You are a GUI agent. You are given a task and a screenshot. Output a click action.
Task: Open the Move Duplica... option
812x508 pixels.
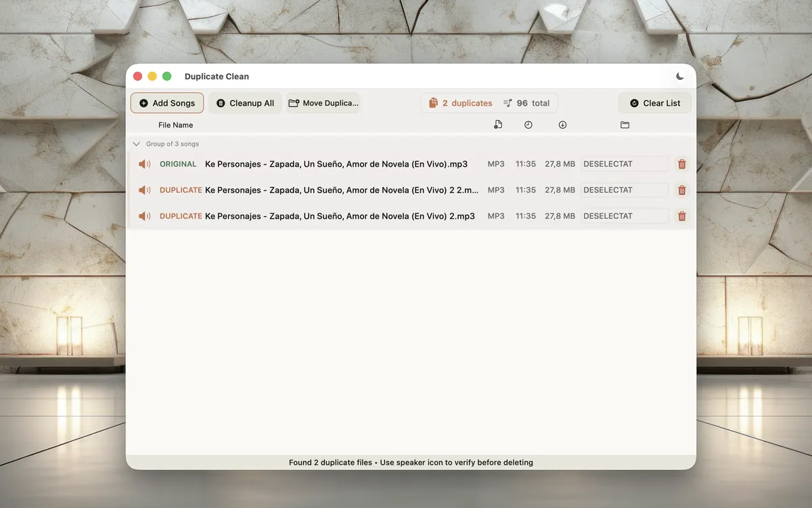coord(323,102)
